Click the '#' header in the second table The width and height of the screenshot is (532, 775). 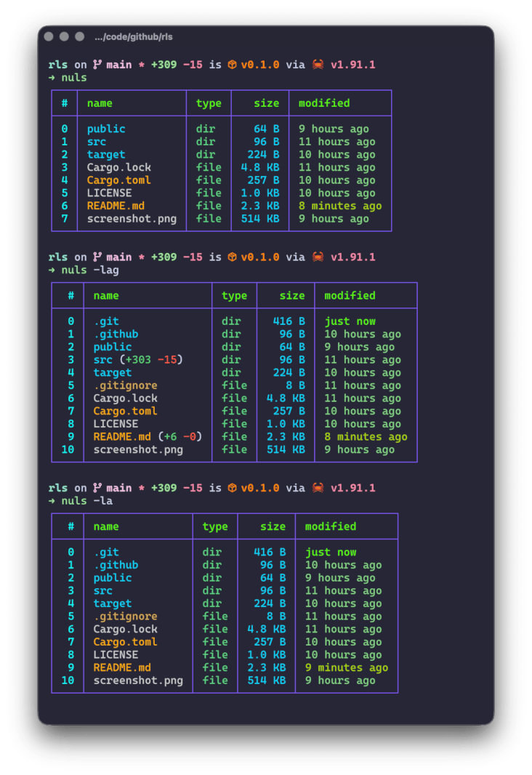(70, 296)
